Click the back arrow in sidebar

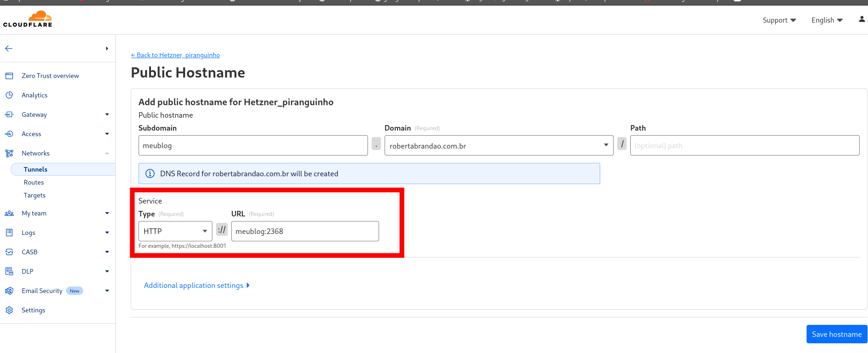coord(9,48)
